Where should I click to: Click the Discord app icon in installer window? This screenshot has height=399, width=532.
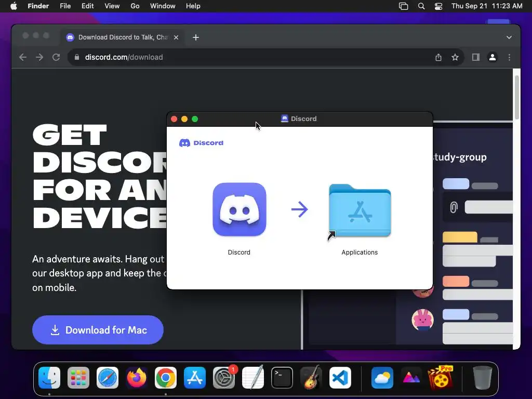(239, 209)
